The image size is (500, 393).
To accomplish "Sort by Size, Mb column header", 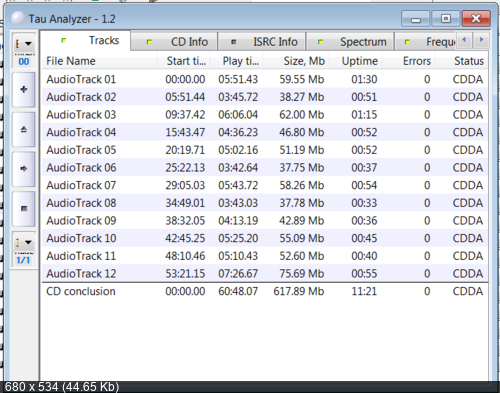I will (x=297, y=61).
